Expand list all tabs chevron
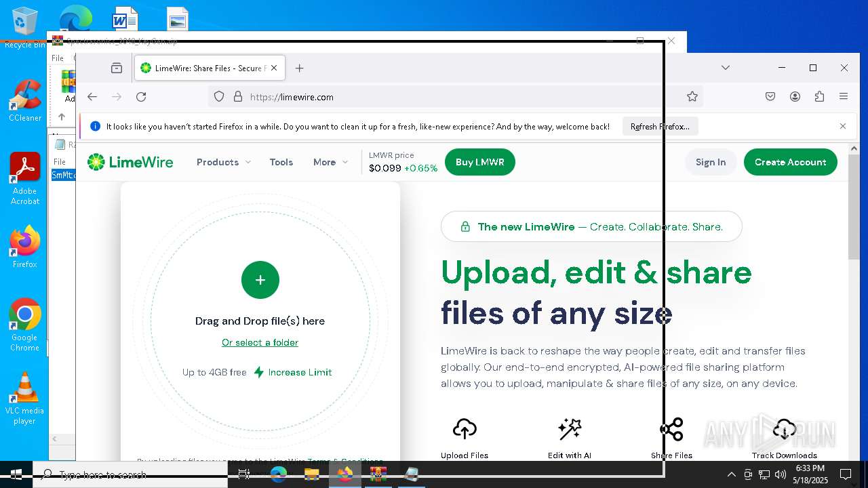Viewport: 868px width, 488px height. [x=726, y=68]
